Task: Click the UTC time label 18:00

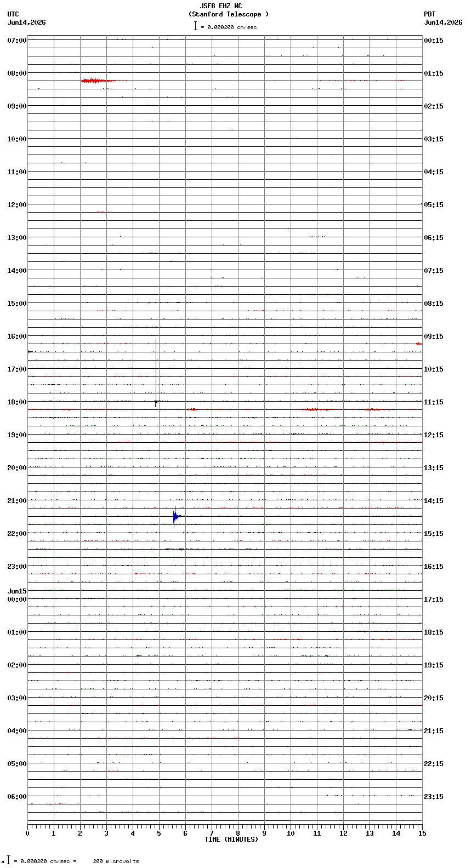Action: pos(17,402)
